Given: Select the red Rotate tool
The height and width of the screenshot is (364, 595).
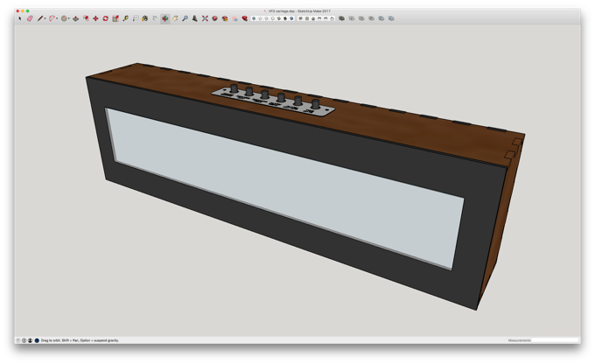Looking at the screenshot, I should click(106, 18).
